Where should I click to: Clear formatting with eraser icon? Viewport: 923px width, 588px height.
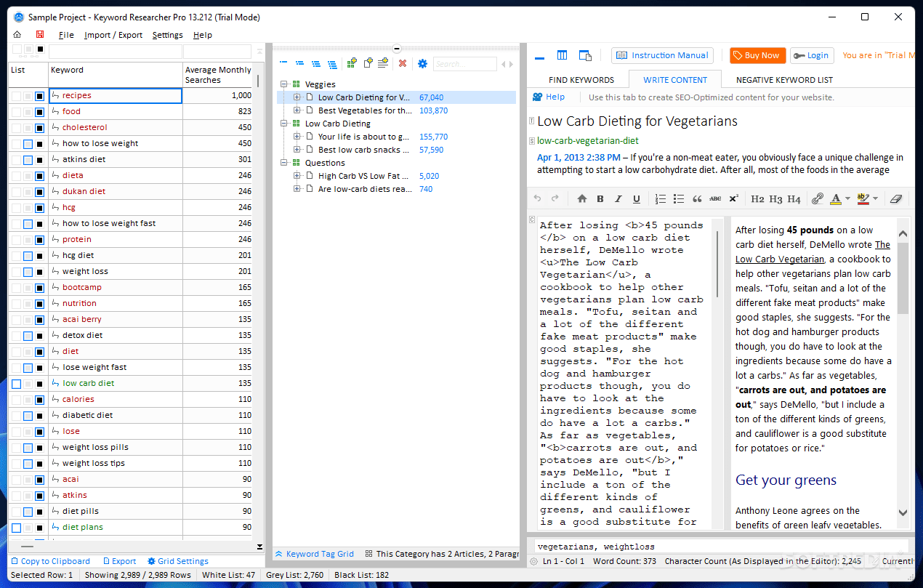(x=895, y=198)
